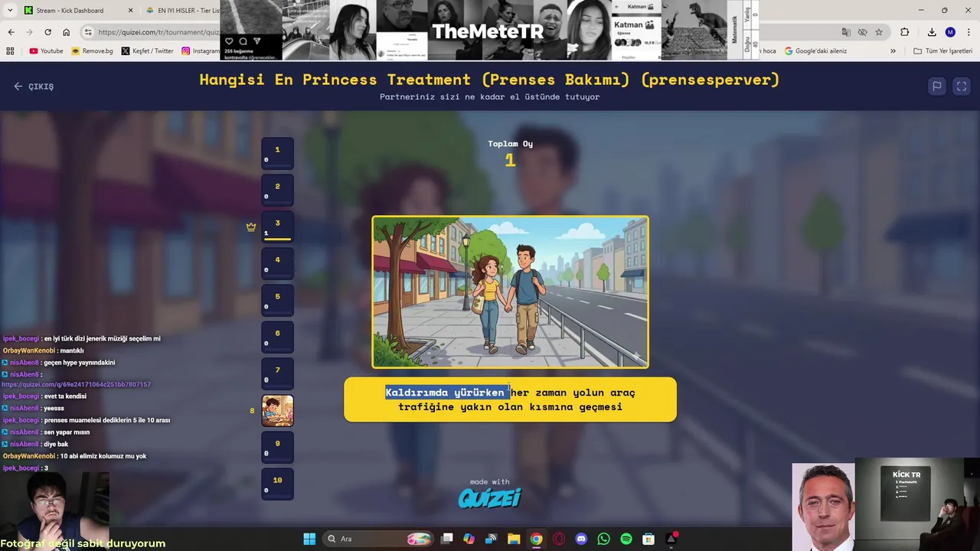Screen dimensions: 980x551
Task: Open File Explorer from the taskbar
Action: (514, 539)
